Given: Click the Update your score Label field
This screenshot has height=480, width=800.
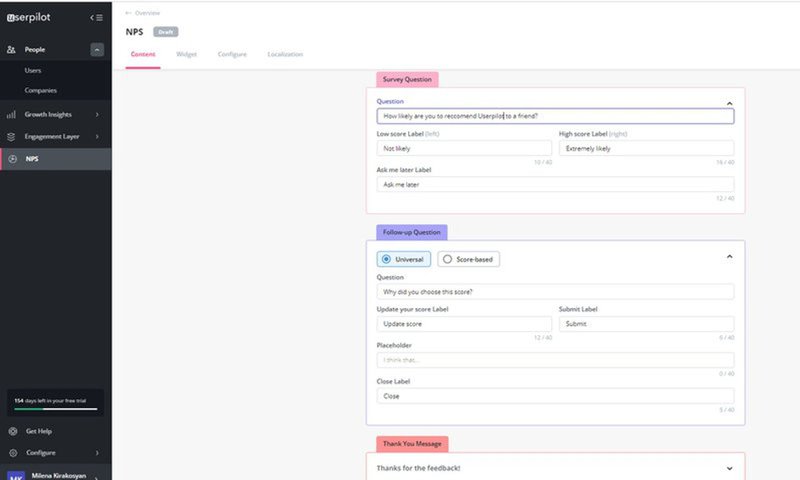Looking at the screenshot, I should click(x=464, y=324).
